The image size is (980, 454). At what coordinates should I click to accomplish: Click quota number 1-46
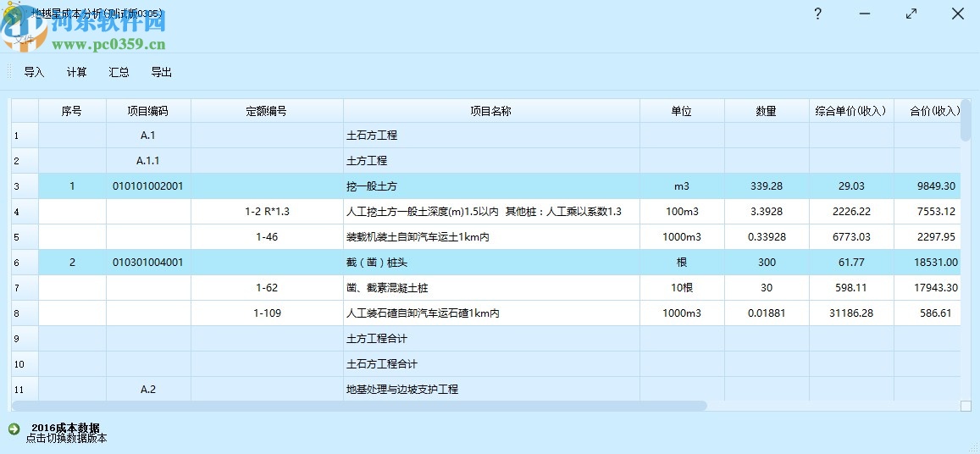[267, 237]
